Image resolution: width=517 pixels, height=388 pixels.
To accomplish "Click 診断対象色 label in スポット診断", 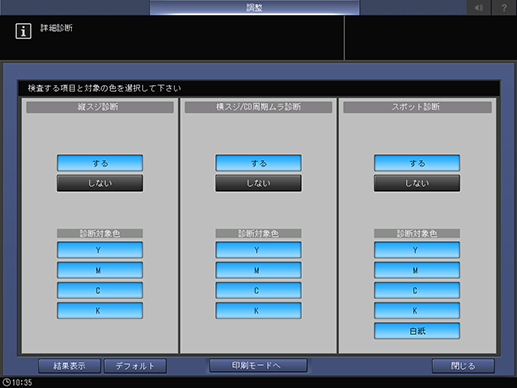I will pyautogui.click(x=417, y=233).
